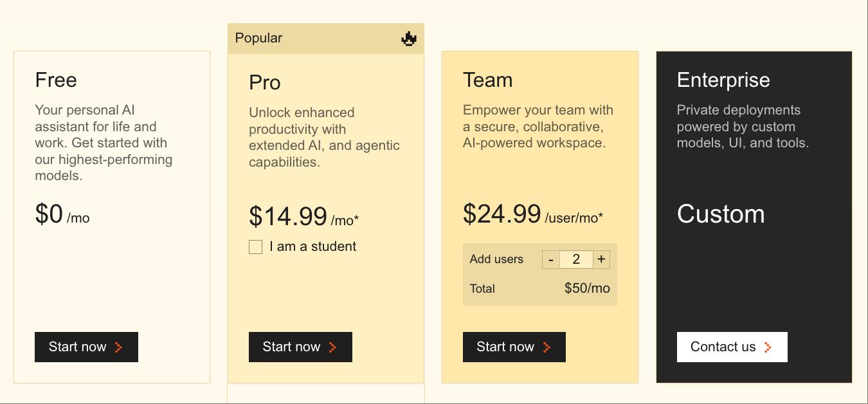
Task: Click the $24.99 Team price
Action: [x=502, y=214]
